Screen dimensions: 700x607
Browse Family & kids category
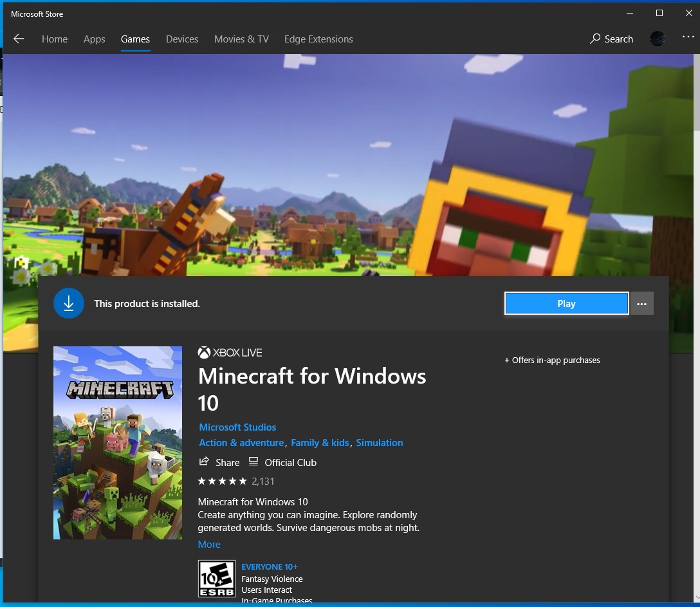click(320, 443)
